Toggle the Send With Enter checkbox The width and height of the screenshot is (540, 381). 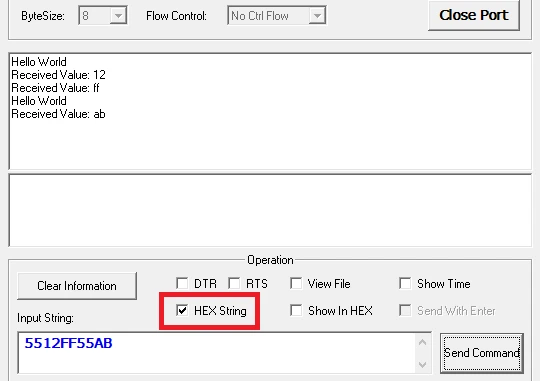tap(405, 310)
